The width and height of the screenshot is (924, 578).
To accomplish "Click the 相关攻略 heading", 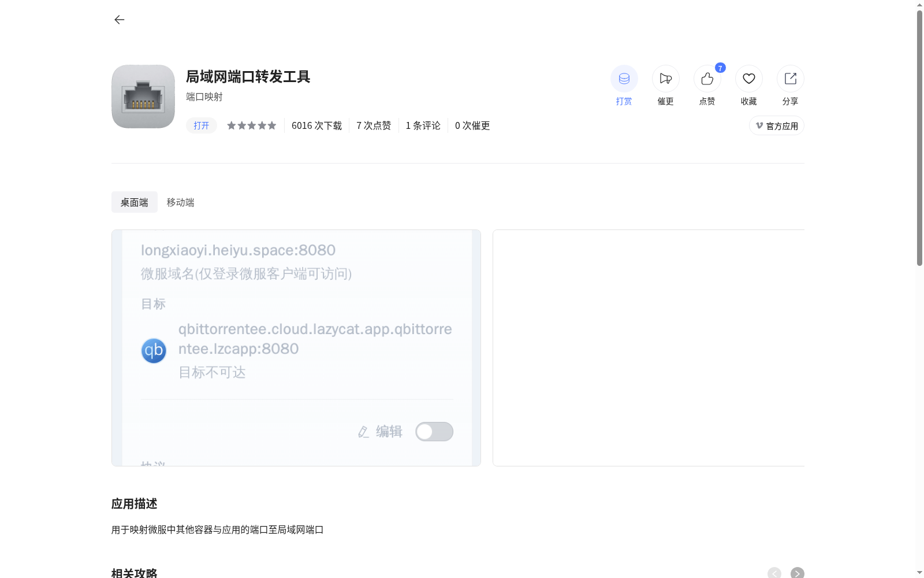I will pyautogui.click(x=135, y=573).
